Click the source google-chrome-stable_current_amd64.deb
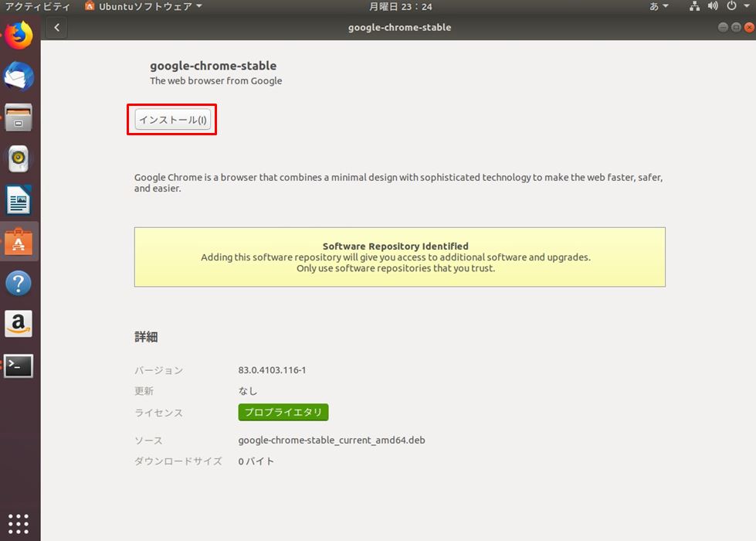756x541 pixels. coord(332,440)
